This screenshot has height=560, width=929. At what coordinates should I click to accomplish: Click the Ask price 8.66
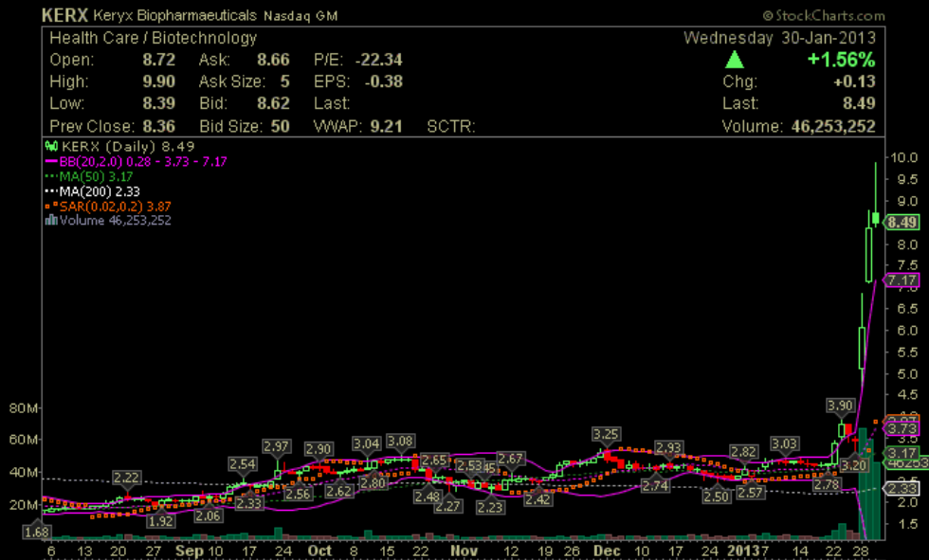point(273,60)
